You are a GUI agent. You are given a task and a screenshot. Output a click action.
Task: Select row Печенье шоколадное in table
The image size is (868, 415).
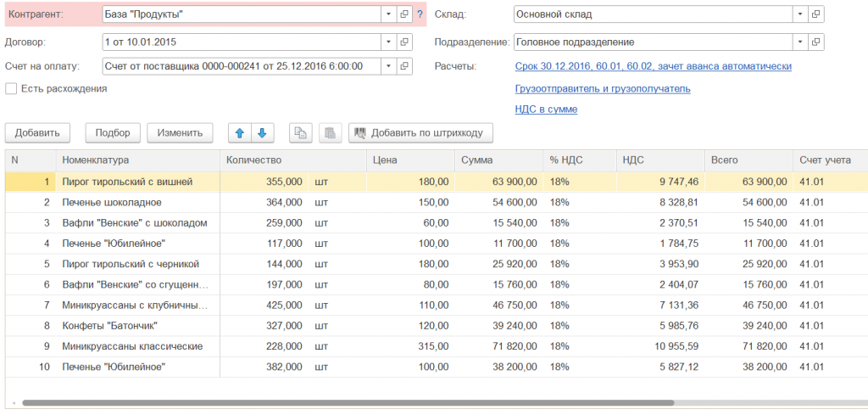click(111, 203)
